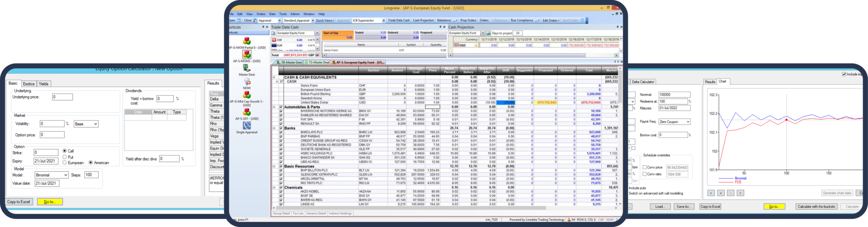Switch to Results tab in bond calculator
This screenshot has width=868, height=227.
pyautogui.click(x=710, y=82)
